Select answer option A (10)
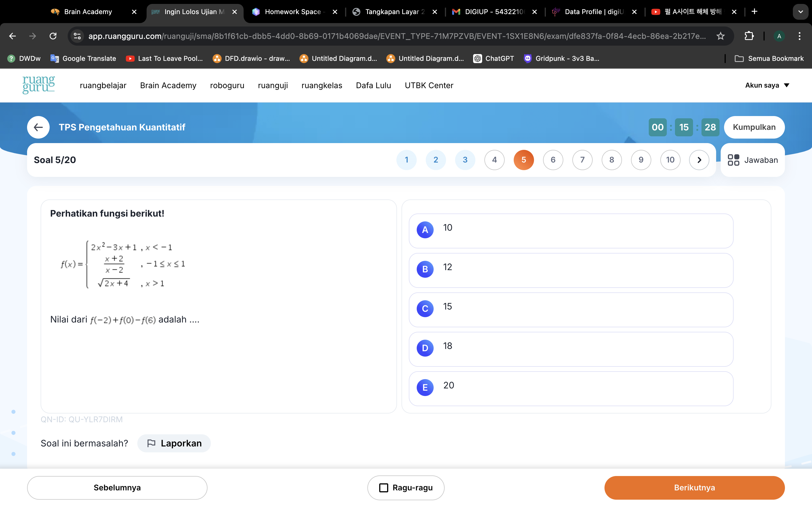812x507 pixels. [571, 230]
